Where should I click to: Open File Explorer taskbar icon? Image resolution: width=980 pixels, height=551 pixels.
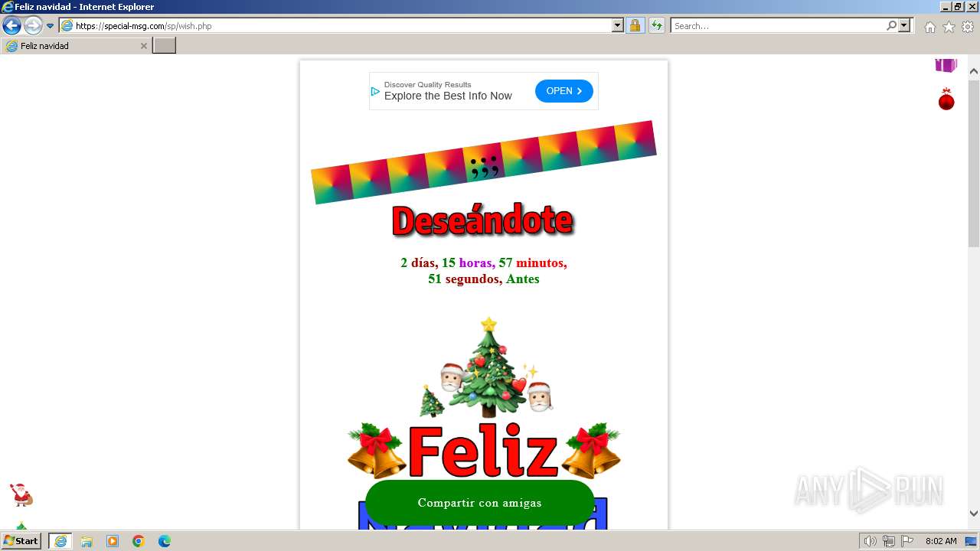click(87, 541)
